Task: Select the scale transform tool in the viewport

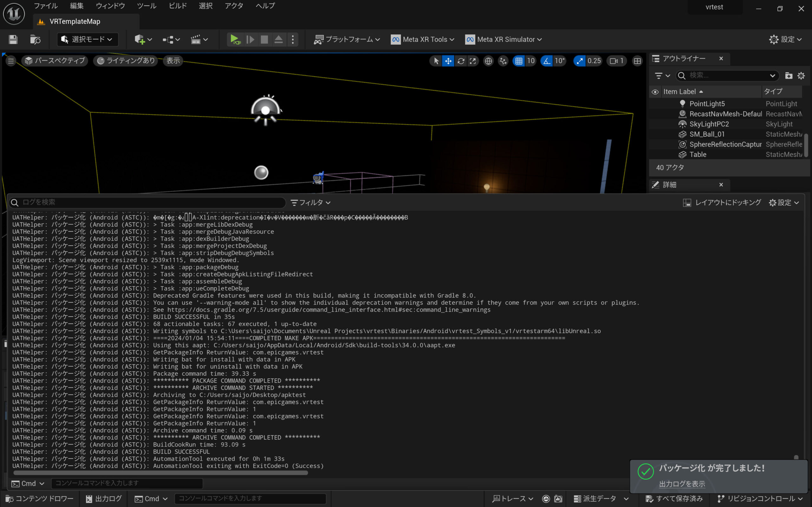Action: pyautogui.click(x=473, y=61)
